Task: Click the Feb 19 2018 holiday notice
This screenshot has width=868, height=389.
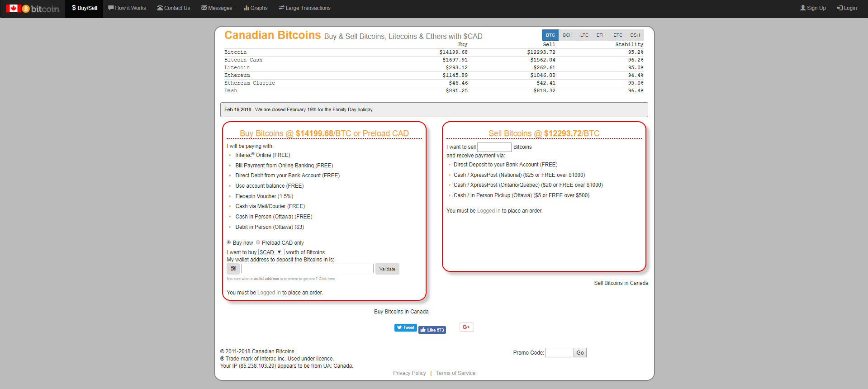Action: pyautogui.click(x=434, y=110)
